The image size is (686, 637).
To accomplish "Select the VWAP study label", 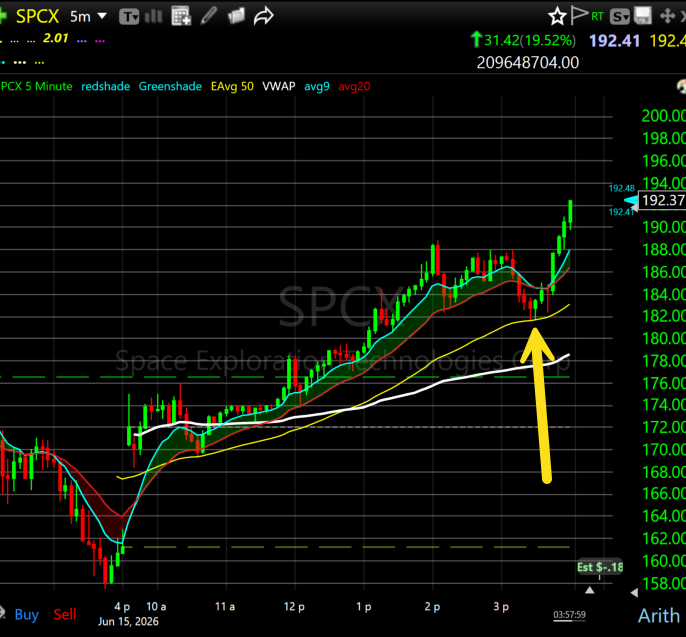I will point(279,86).
